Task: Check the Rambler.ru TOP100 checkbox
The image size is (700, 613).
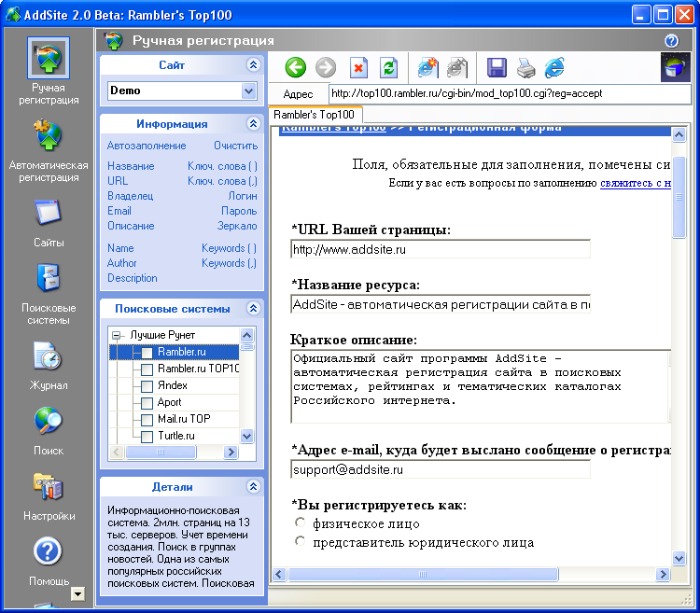Action: pyautogui.click(x=147, y=369)
